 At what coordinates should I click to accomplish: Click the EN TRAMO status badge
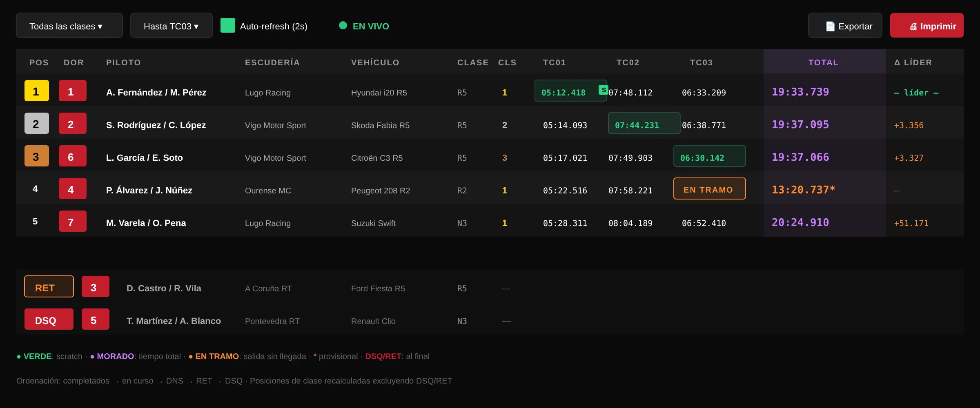point(710,188)
